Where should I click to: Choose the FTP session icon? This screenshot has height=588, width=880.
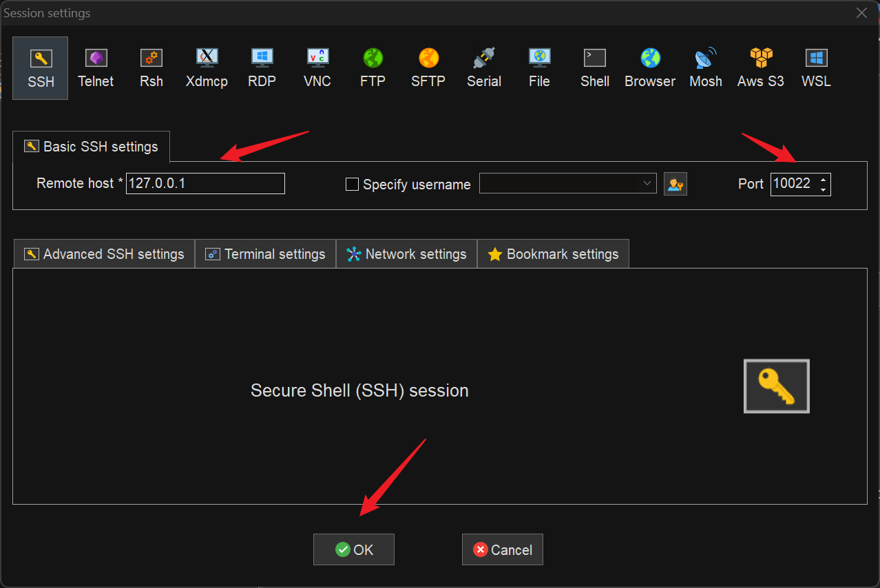tap(373, 68)
